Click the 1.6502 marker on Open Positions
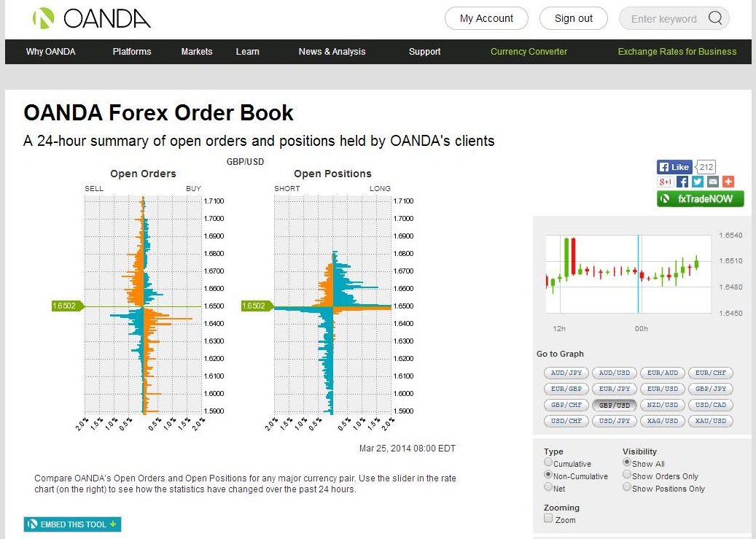 point(257,306)
